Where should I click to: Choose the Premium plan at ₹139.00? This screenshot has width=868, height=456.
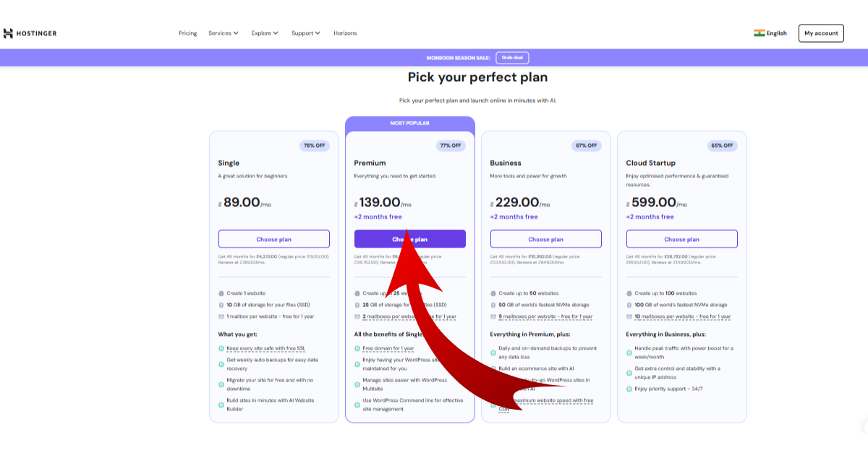pyautogui.click(x=410, y=239)
